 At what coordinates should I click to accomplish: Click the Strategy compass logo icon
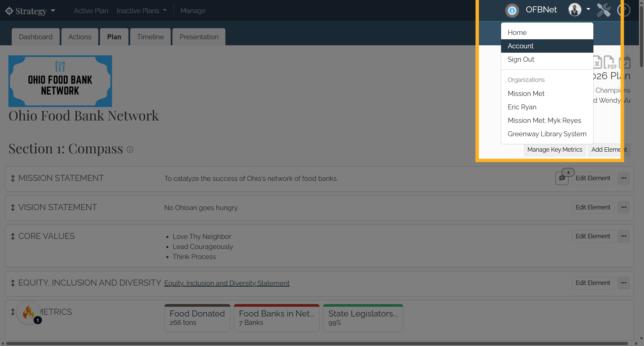[9, 11]
